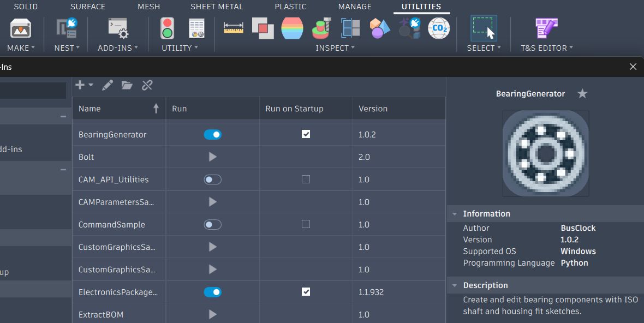
Task: Open the dropdown arrow beside plus icon
Action: point(91,85)
